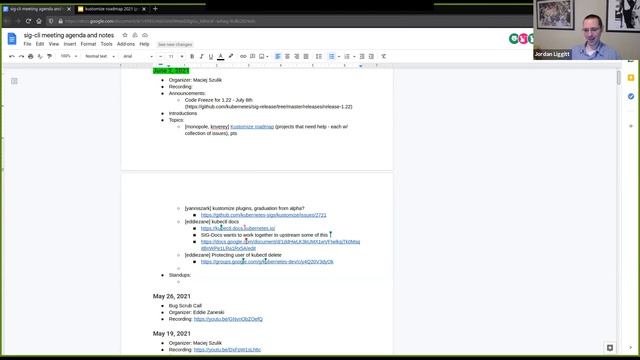Click the Undo icon
This screenshot has width=640, height=360.
tap(12, 56)
